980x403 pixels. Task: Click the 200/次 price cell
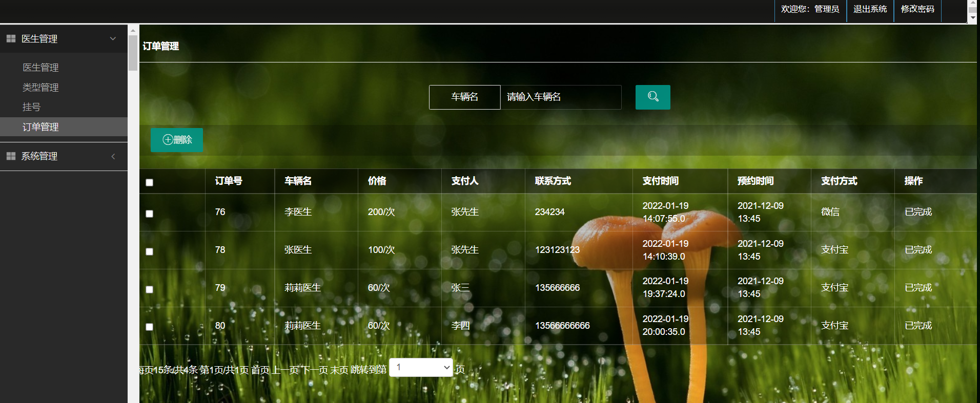coord(381,212)
